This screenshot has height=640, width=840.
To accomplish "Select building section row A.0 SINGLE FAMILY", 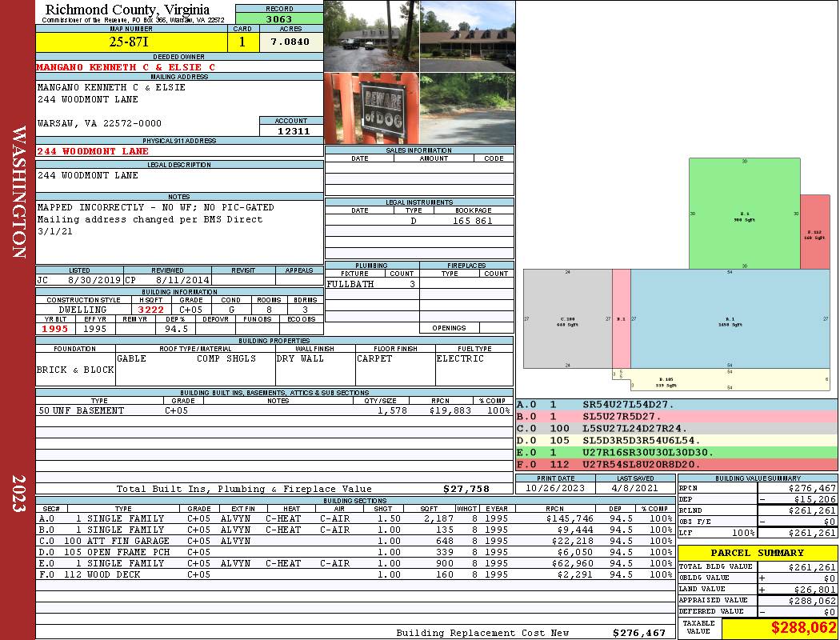I will click(354, 518).
